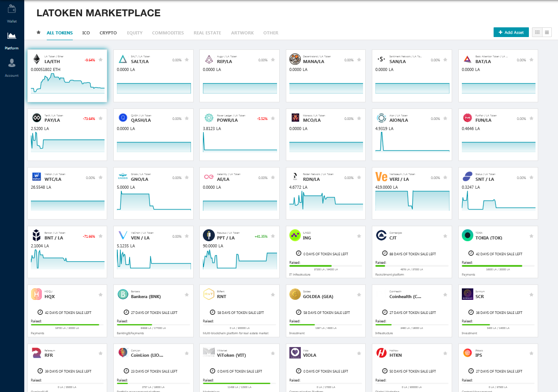Select the CRYPTO tab
The width and height of the screenshot is (558, 392).
(108, 33)
